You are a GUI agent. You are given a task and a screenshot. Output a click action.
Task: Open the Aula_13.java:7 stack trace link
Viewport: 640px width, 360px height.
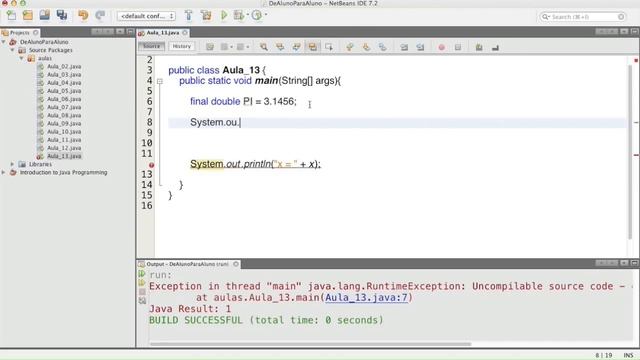click(x=366, y=298)
